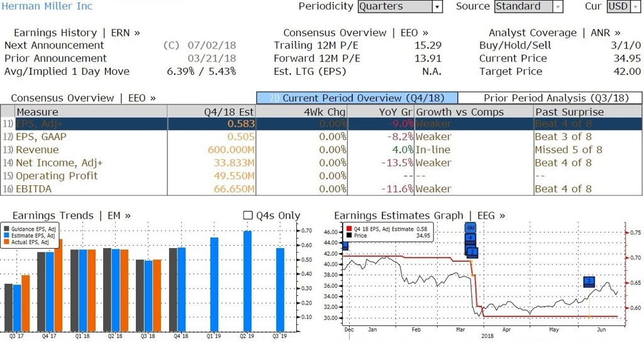Click gray Guidance EPS legend swatch
The width and height of the screenshot is (644, 343).
[x=6, y=229]
